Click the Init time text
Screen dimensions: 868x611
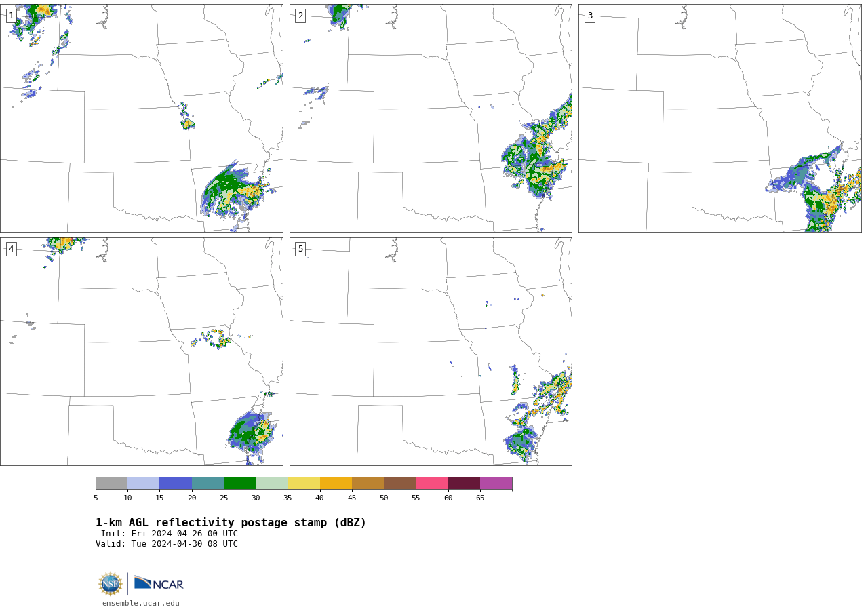pyautogui.click(x=170, y=534)
